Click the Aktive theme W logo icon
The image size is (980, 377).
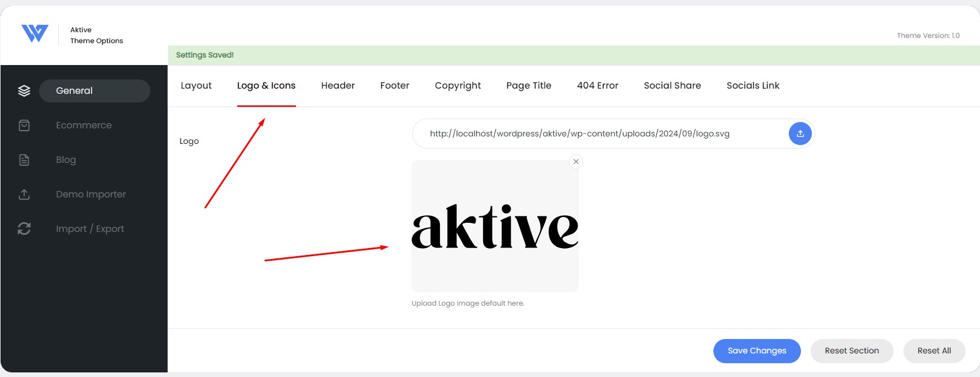(x=35, y=34)
